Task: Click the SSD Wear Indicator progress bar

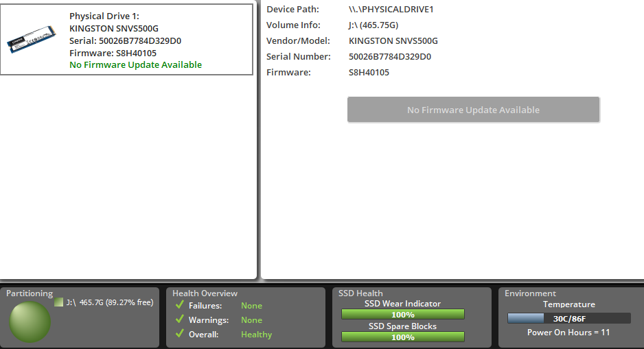Action: point(403,315)
